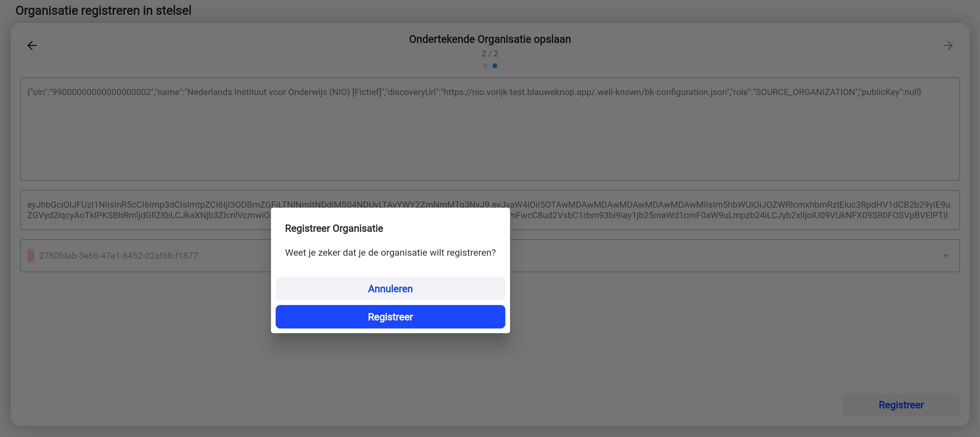The width and height of the screenshot is (980, 437).
Task: Click Annuleren to cancel registration
Action: (x=390, y=289)
